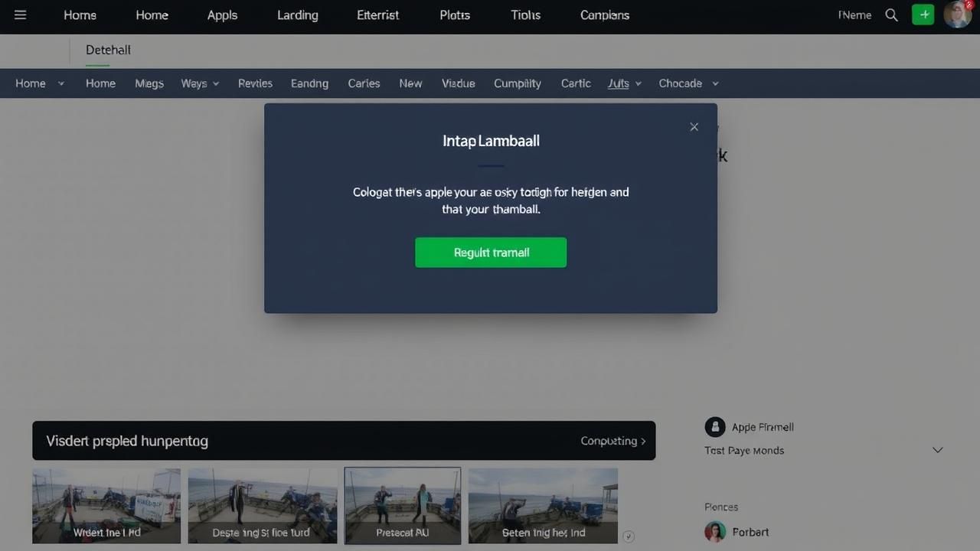This screenshot has width=980, height=551.
Task: Open the Ways dropdown menu
Action: click(200, 83)
